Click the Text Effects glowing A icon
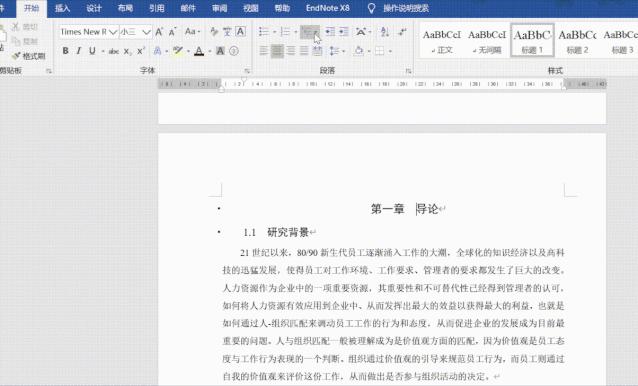Viewport: 638px width, 386px height. click(x=157, y=51)
